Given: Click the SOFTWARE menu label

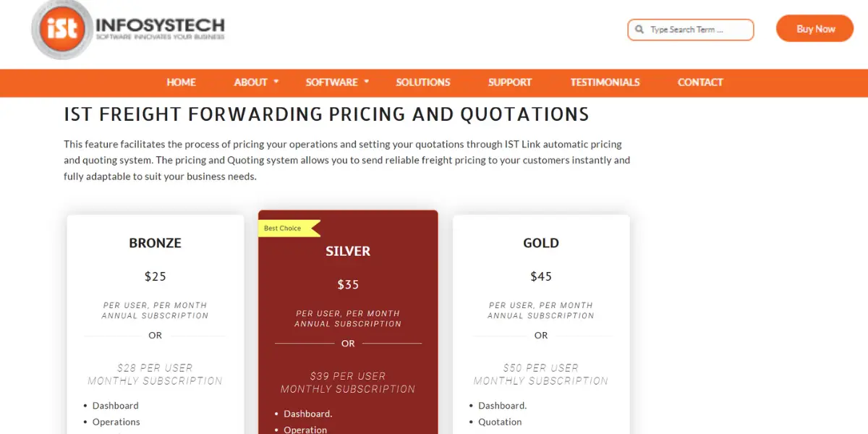Looking at the screenshot, I should [x=332, y=82].
